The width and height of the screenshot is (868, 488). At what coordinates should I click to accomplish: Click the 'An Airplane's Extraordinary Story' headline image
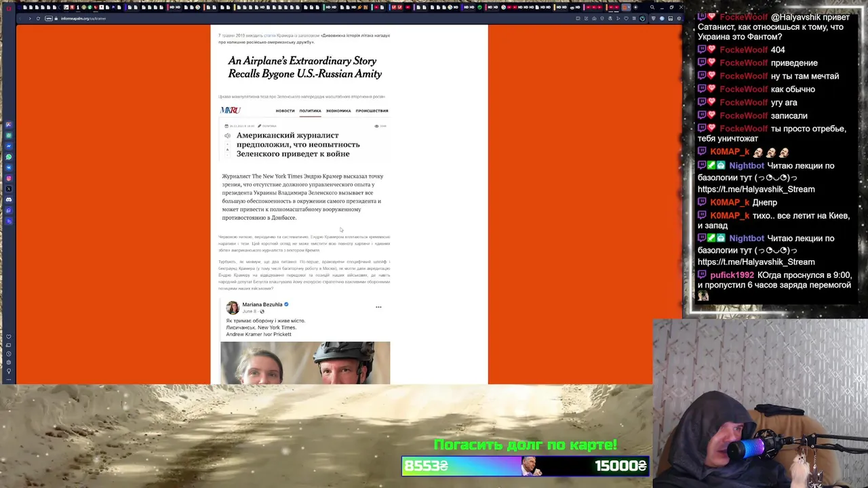[304, 67]
